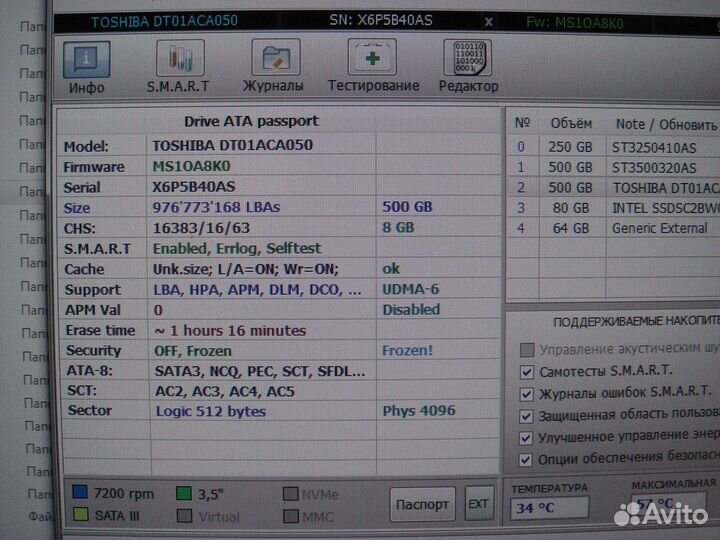Click the MMC indicator square
The image size is (720, 540).
click(291, 516)
